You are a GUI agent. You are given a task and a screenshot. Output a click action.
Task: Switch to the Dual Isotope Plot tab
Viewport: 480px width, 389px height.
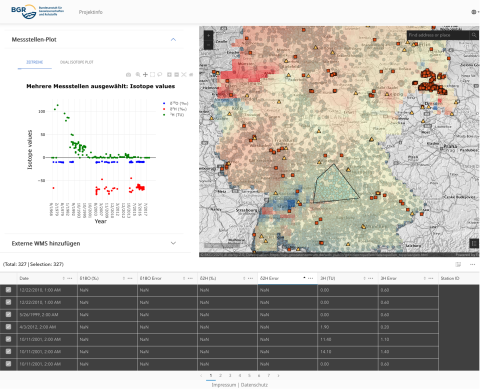click(x=77, y=62)
